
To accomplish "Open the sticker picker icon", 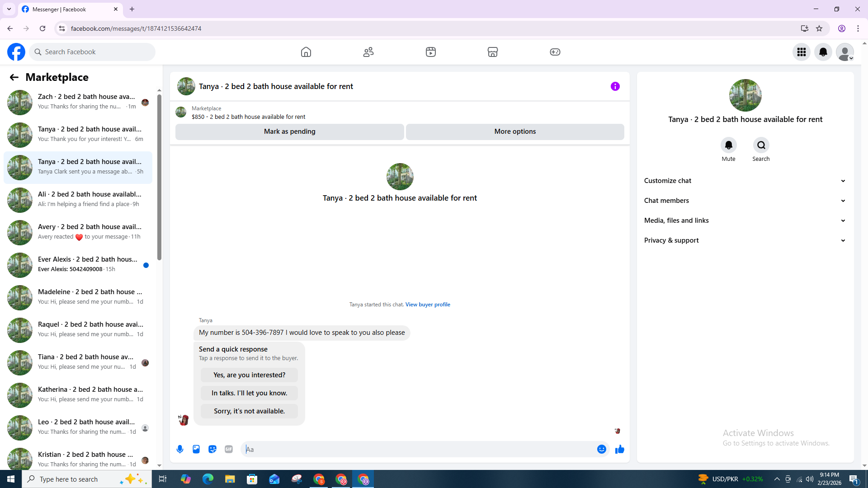I will coord(212,449).
